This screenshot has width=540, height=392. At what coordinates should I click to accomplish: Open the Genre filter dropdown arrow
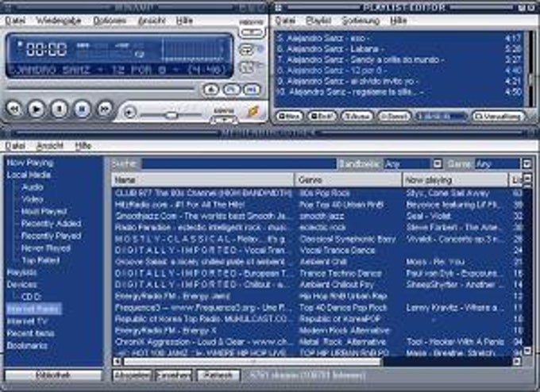(526, 163)
